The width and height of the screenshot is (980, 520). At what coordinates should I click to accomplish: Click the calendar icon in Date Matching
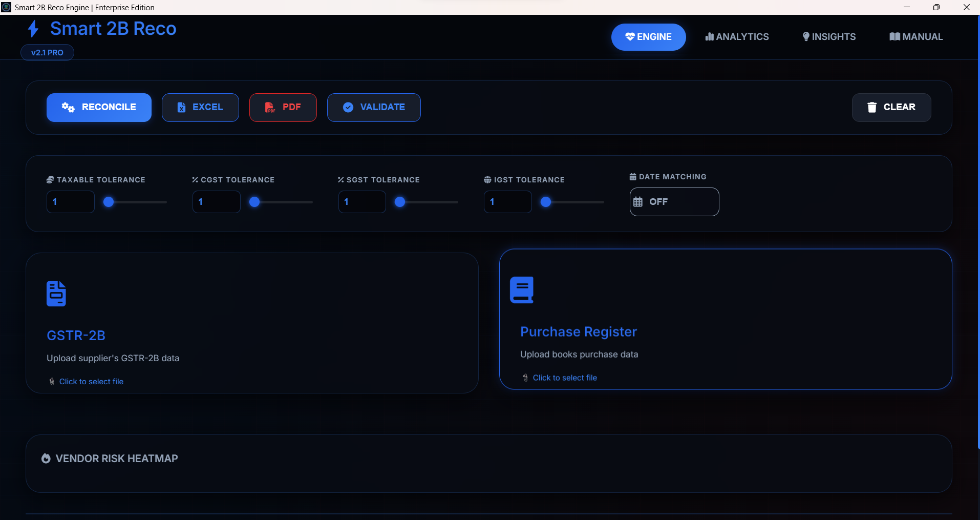pos(638,202)
